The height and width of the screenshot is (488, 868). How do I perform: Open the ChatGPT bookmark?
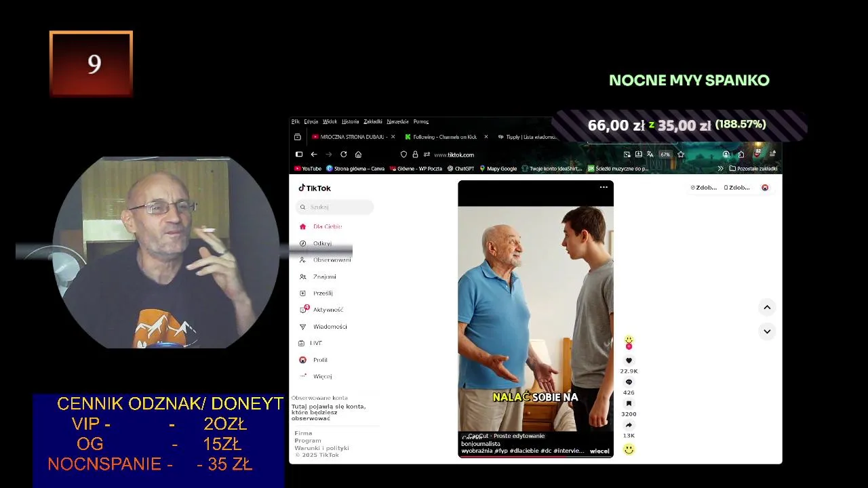[460, 169]
